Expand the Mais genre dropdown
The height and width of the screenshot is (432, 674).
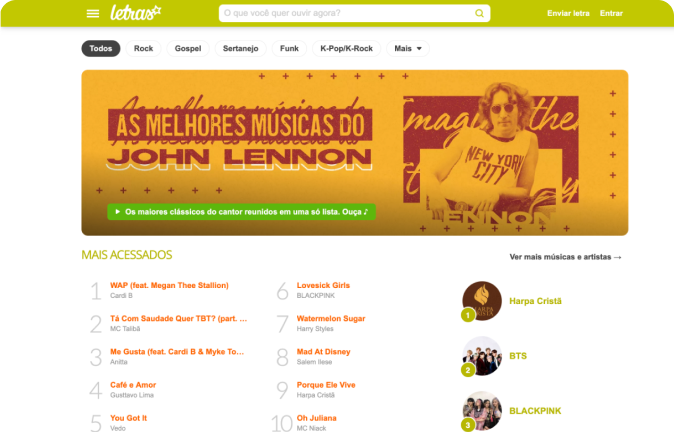[407, 49]
